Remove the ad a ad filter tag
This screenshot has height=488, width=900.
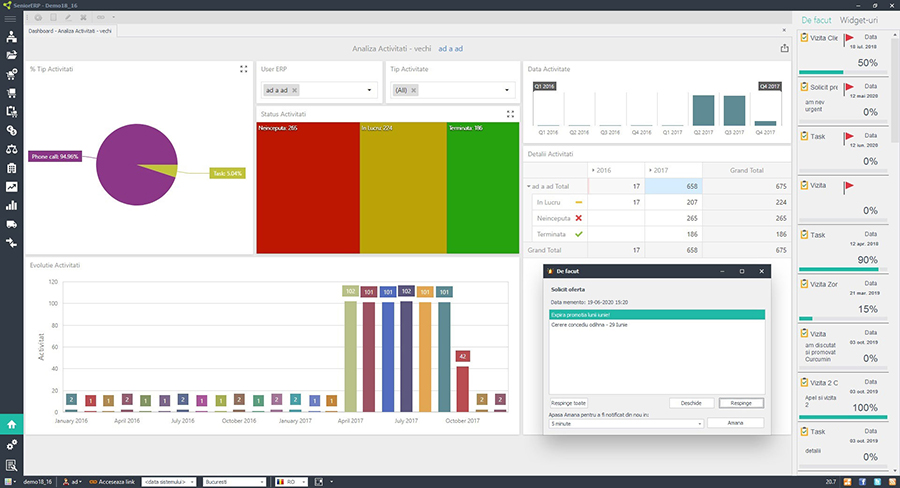coord(294,90)
